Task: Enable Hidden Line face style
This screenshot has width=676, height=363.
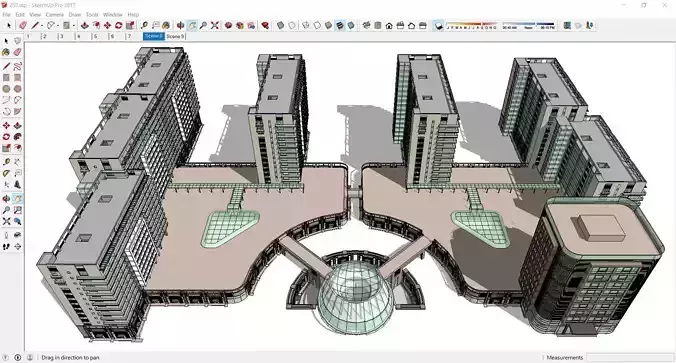Action: (317, 26)
